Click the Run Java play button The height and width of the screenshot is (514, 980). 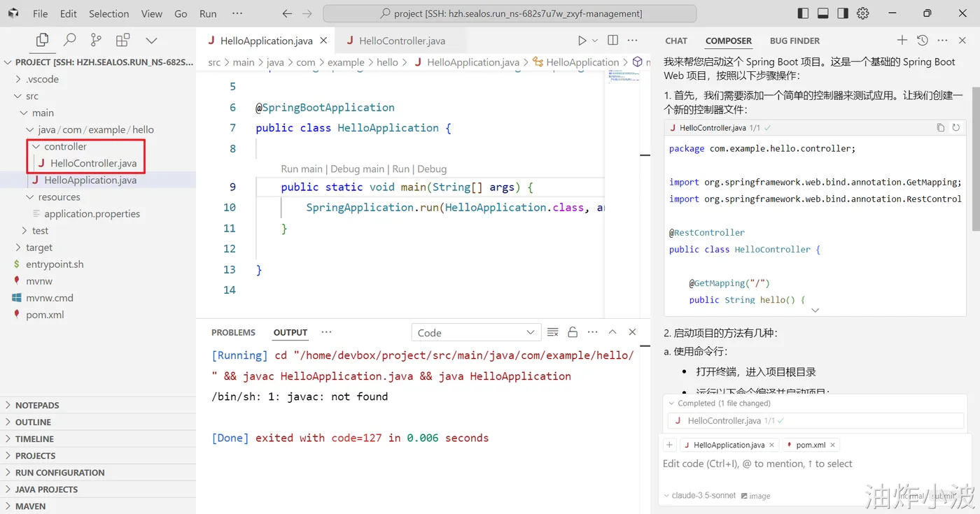point(582,41)
